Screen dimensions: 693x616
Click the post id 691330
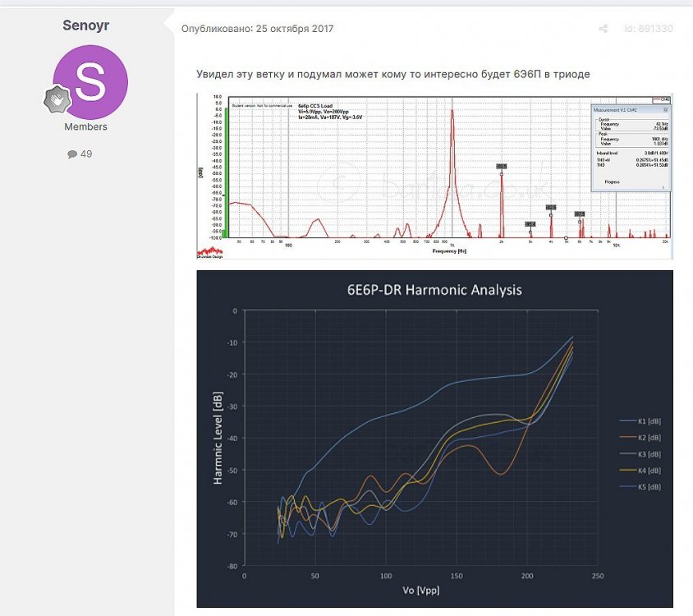(x=648, y=29)
